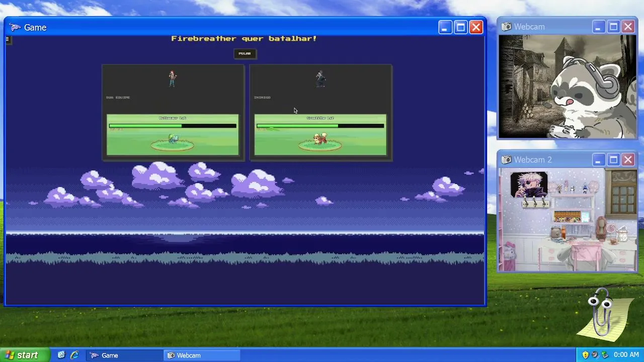Click the PULAR skip button
The image size is (644, 362).
pyautogui.click(x=245, y=53)
